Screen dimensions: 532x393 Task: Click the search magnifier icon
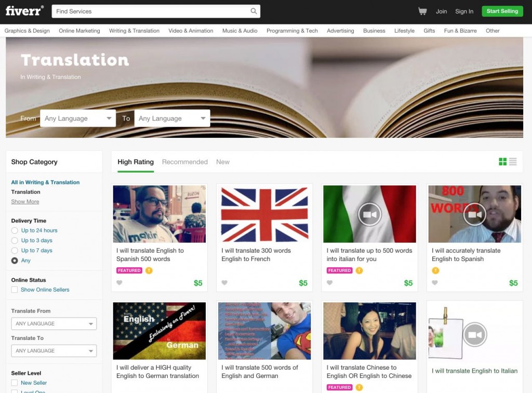[254, 11]
